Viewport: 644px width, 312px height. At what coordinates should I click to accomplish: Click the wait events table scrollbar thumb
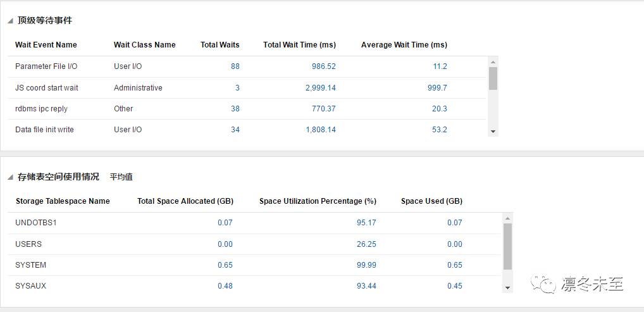coord(493,78)
